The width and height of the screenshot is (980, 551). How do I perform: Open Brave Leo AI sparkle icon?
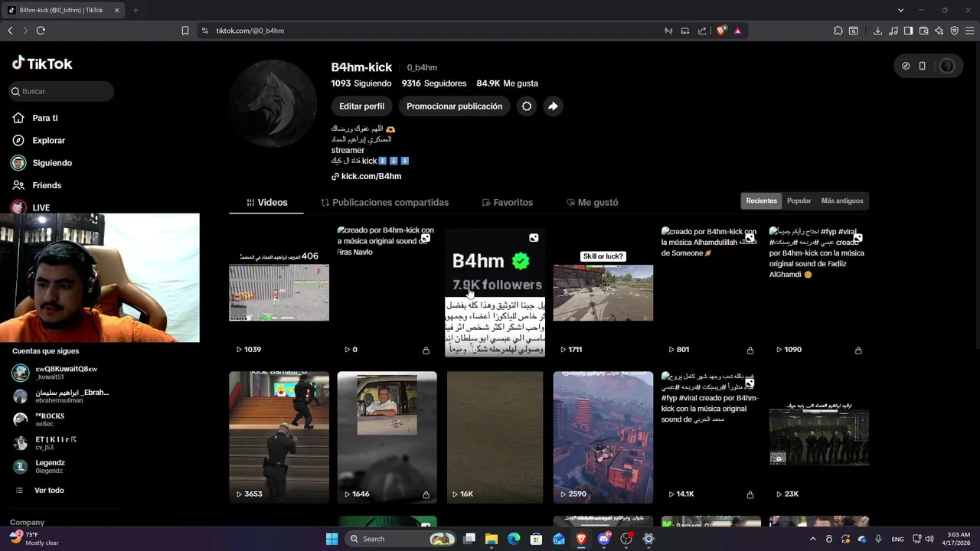point(939,31)
